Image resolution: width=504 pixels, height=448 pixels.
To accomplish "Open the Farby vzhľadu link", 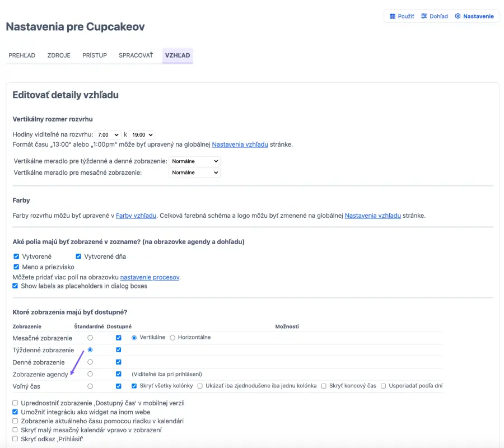I will tap(136, 216).
